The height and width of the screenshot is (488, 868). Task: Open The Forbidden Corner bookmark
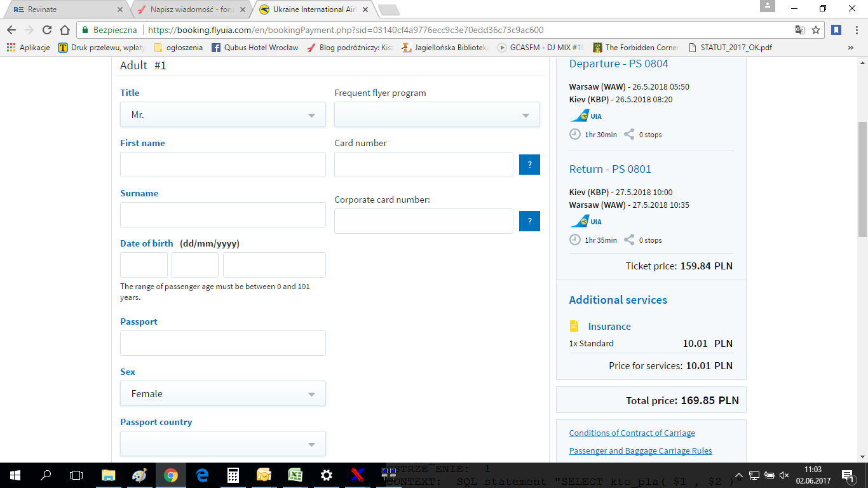(x=636, y=47)
